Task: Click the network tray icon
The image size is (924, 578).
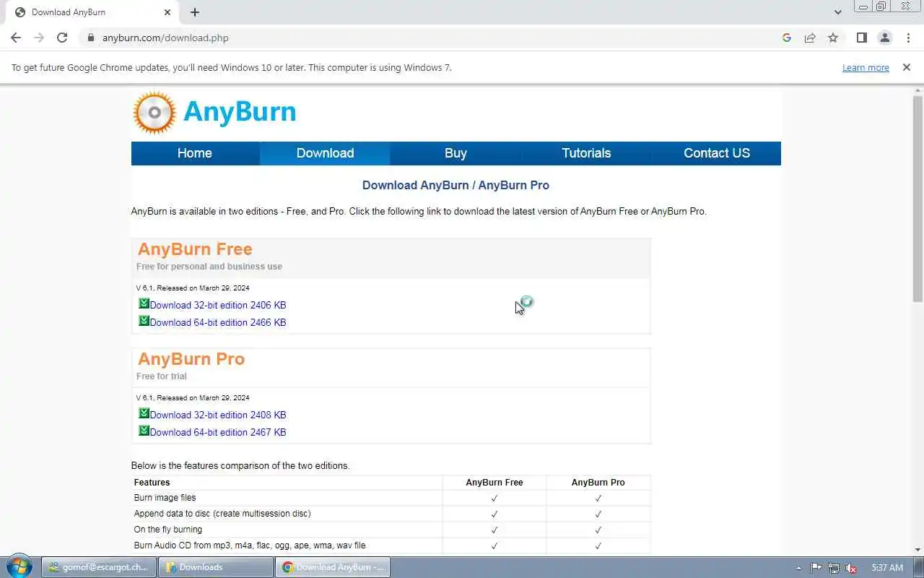Action: coord(834,568)
